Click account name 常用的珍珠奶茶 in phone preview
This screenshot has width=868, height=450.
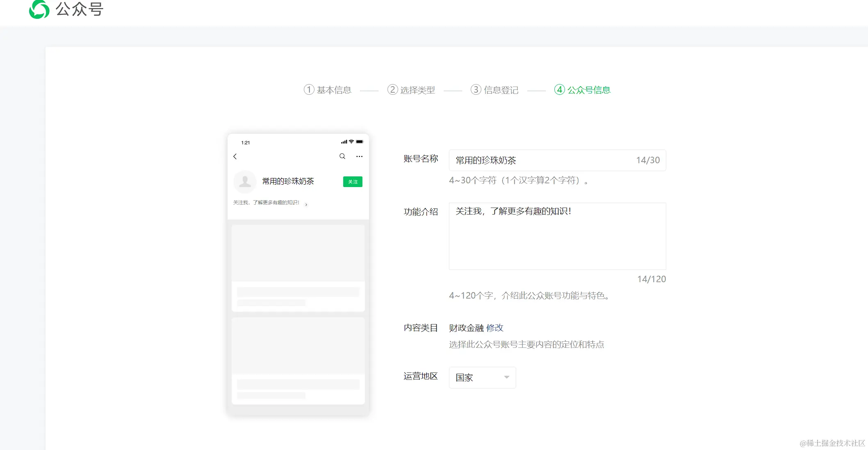coord(288,181)
